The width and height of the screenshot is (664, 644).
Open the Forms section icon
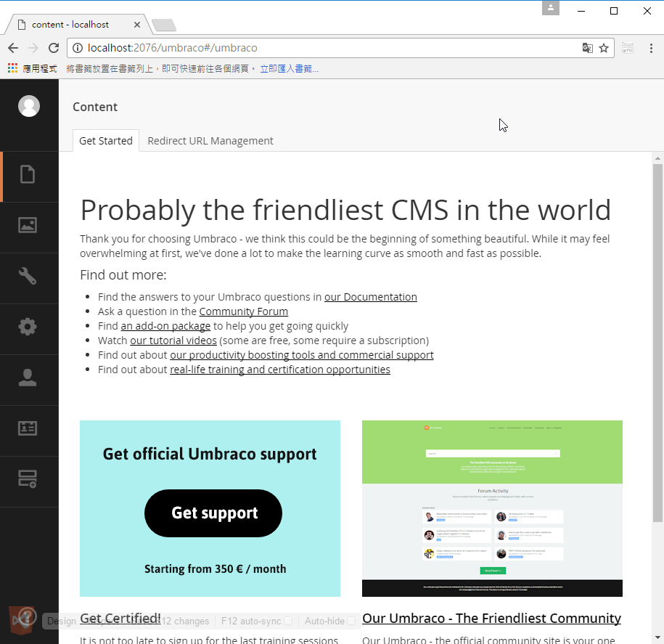tap(28, 478)
